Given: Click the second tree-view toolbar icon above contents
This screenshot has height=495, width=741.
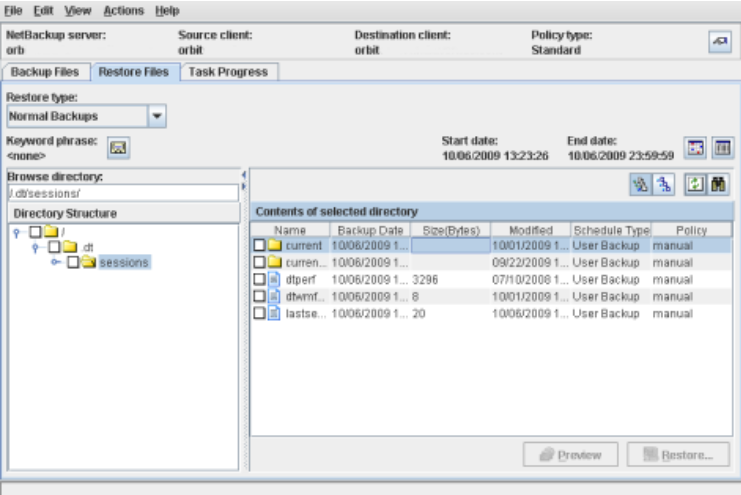Looking at the screenshot, I should (x=663, y=184).
